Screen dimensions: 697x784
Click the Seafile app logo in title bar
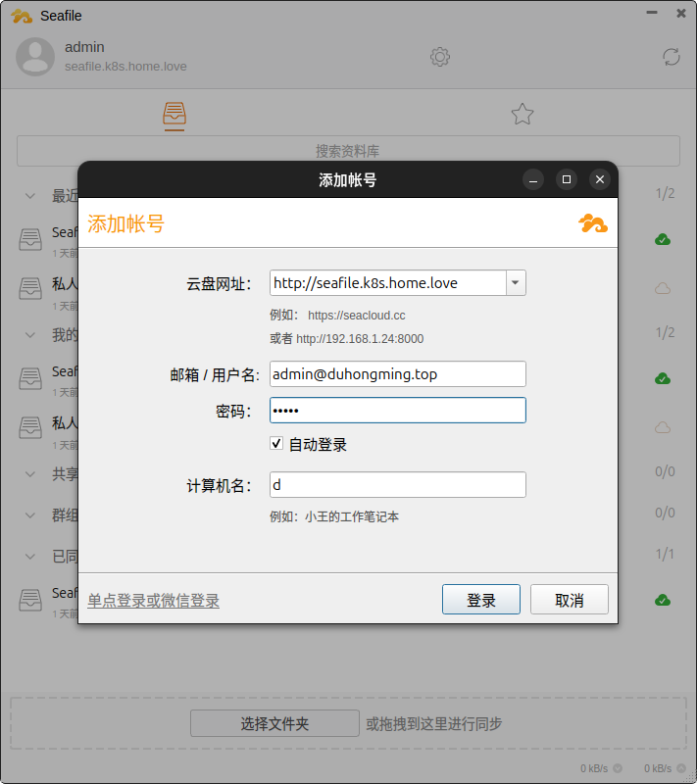[22, 16]
